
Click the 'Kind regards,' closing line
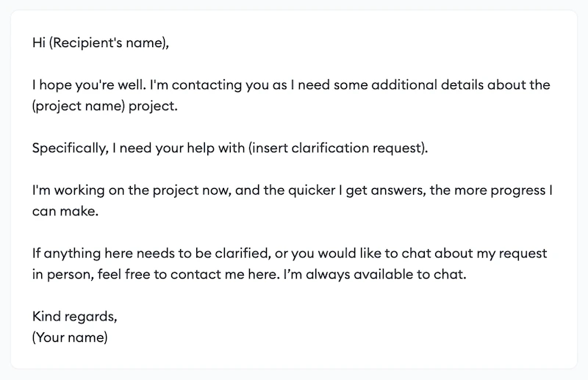coord(75,317)
